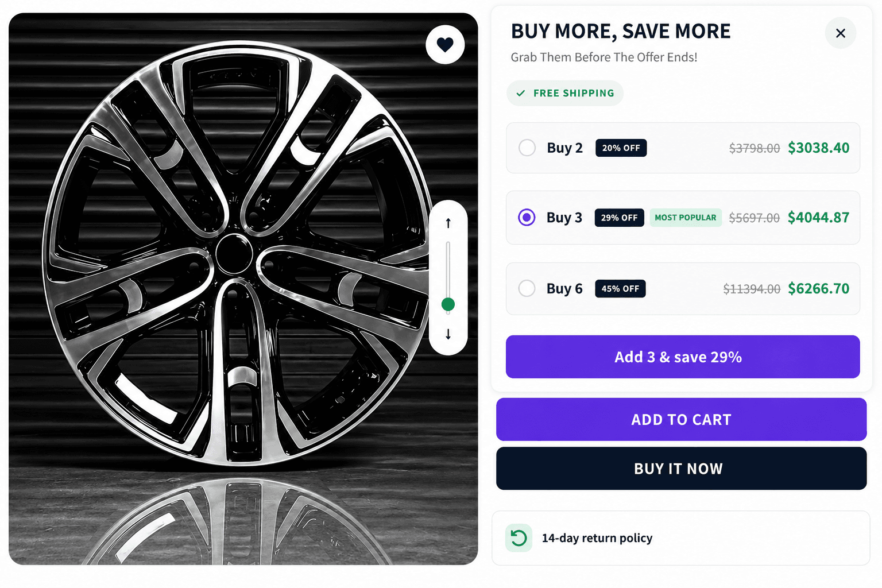This screenshot has height=588, width=882.
Task: Select the Buy 2 radio option
Action: (527, 148)
